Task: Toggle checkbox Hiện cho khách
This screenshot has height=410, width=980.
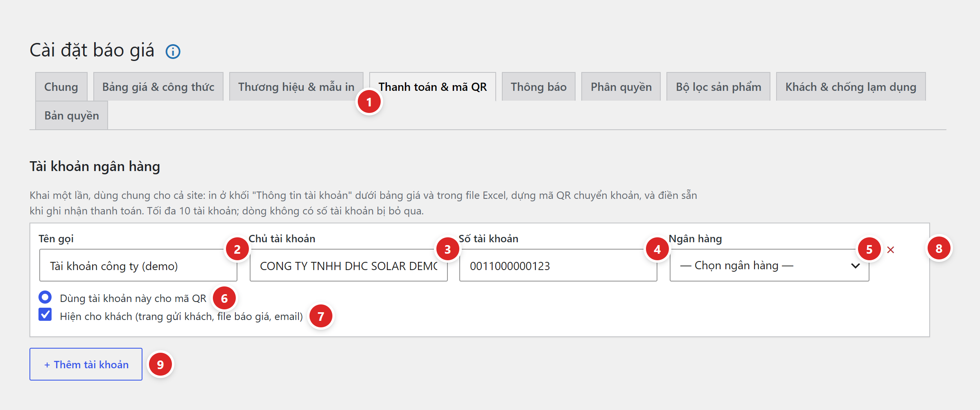Action: [x=45, y=315]
